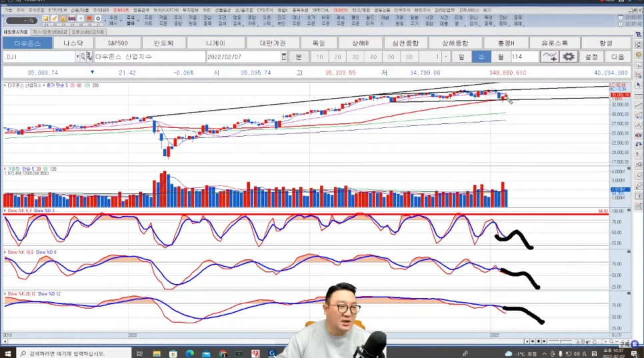Select the 항셍 index button
This screenshot has width=644, height=358.
tap(606, 43)
